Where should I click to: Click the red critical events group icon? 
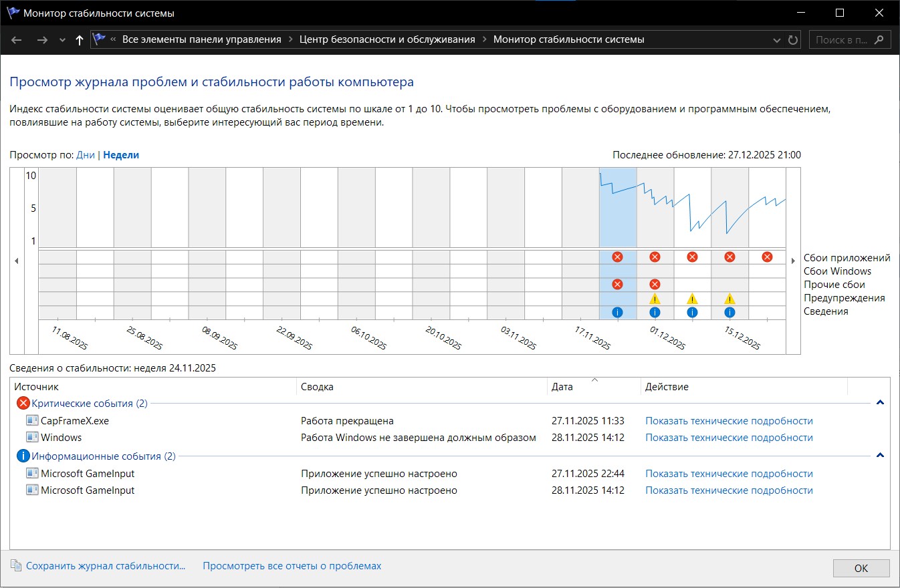23,403
